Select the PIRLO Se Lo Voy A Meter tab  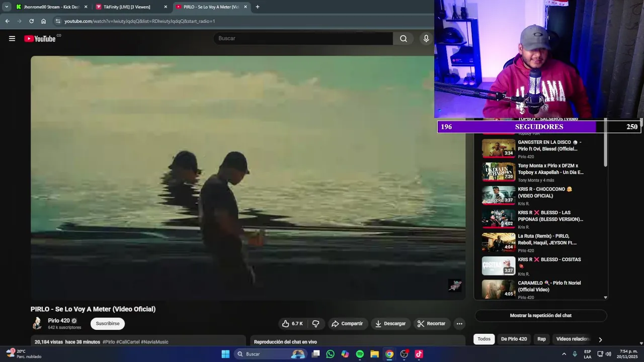212,7
